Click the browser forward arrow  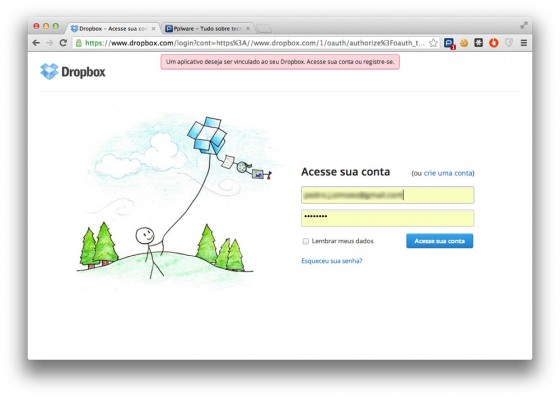[50, 43]
